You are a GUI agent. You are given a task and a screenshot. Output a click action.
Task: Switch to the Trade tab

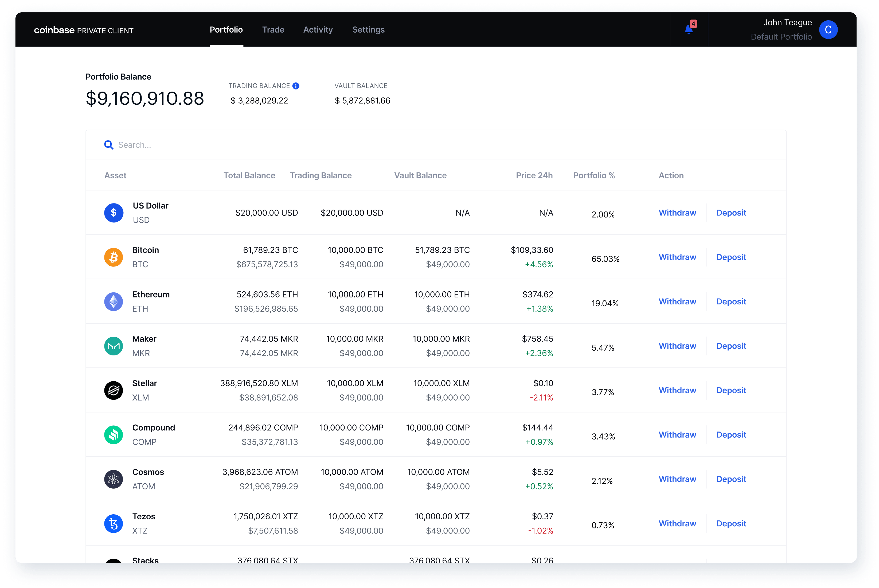point(274,30)
